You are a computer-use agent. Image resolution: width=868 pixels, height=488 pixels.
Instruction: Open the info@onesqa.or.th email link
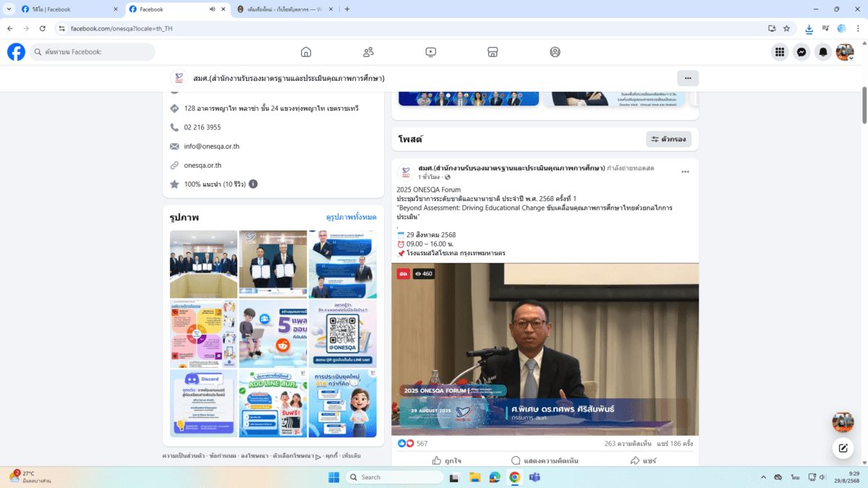(x=211, y=146)
